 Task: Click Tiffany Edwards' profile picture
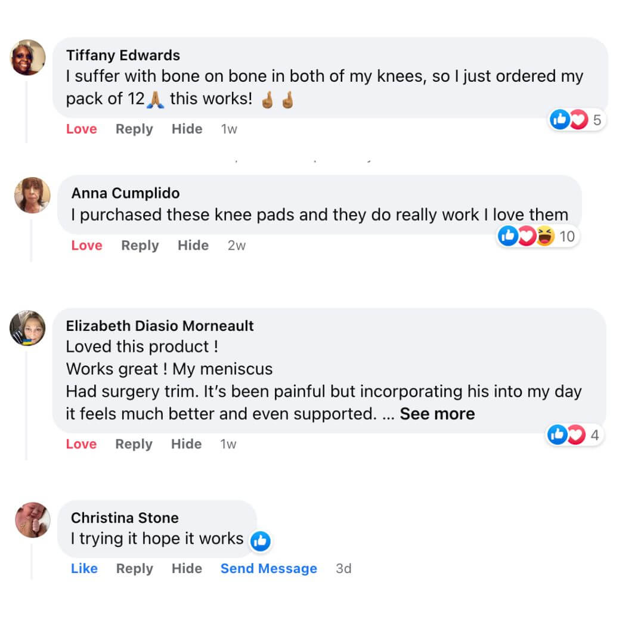coord(28,57)
